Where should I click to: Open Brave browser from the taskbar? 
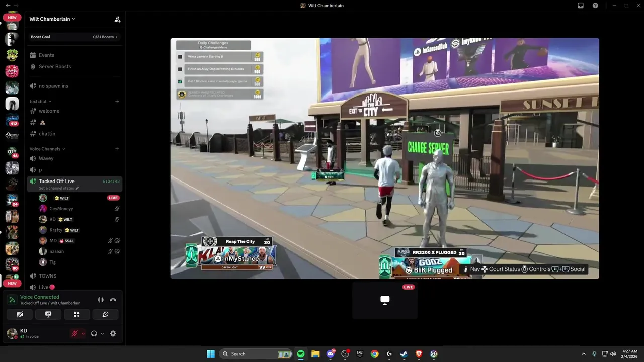tap(419, 354)
